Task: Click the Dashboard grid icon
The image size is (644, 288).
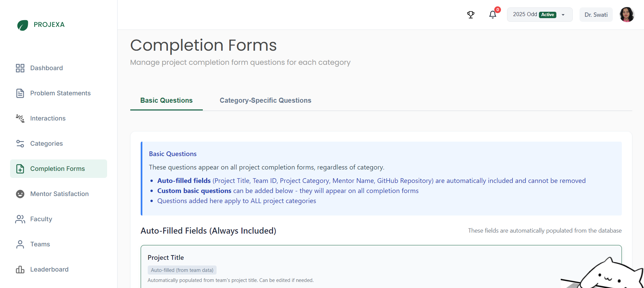Action: click(20, 68)
